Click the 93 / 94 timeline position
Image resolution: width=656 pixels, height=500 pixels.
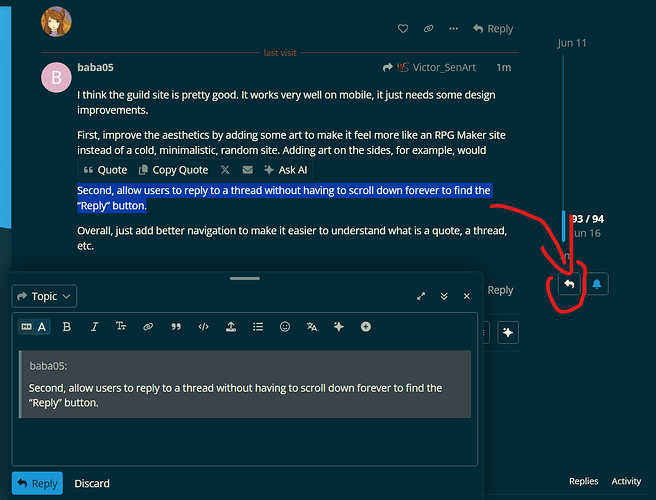(x=587, y=219)
